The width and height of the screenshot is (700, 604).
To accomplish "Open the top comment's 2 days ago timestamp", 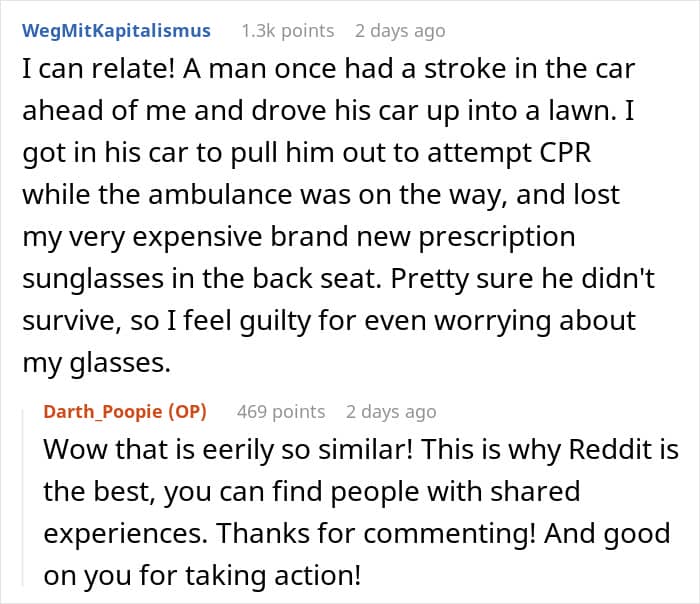I will pos(399,30).
